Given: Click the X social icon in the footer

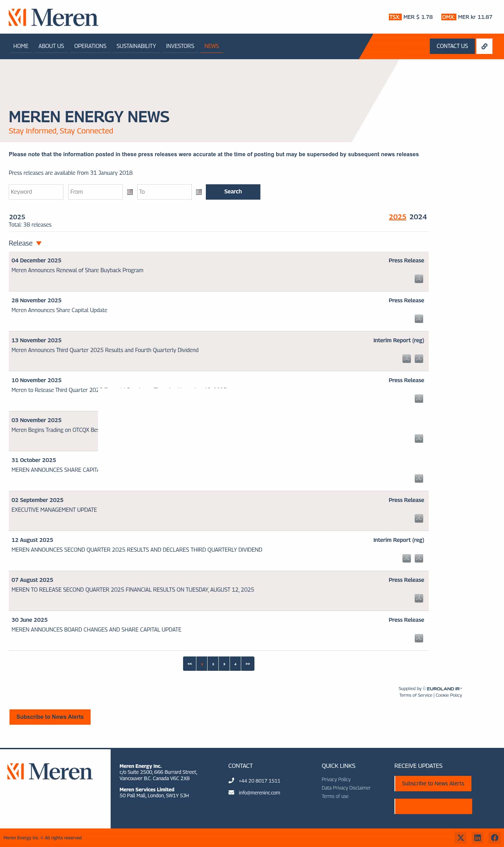Looking at the screenshot, I should (461, 838).
